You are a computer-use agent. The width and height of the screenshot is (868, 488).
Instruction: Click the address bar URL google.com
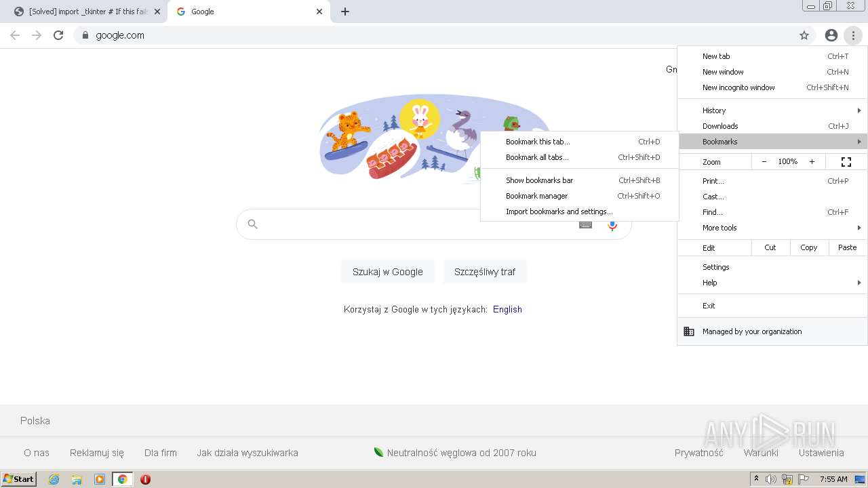120,35
